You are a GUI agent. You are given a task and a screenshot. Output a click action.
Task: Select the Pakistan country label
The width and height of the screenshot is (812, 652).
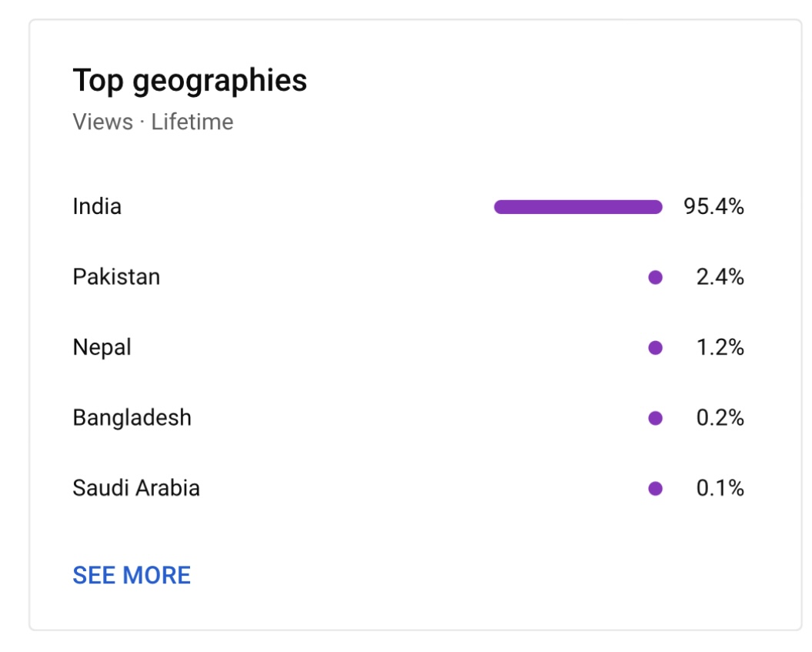click(x=116, y=277)
